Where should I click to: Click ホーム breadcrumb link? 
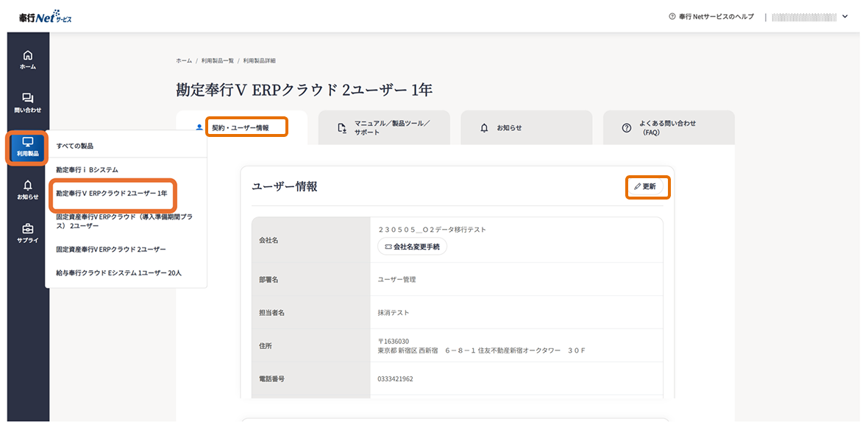point(184,60)
